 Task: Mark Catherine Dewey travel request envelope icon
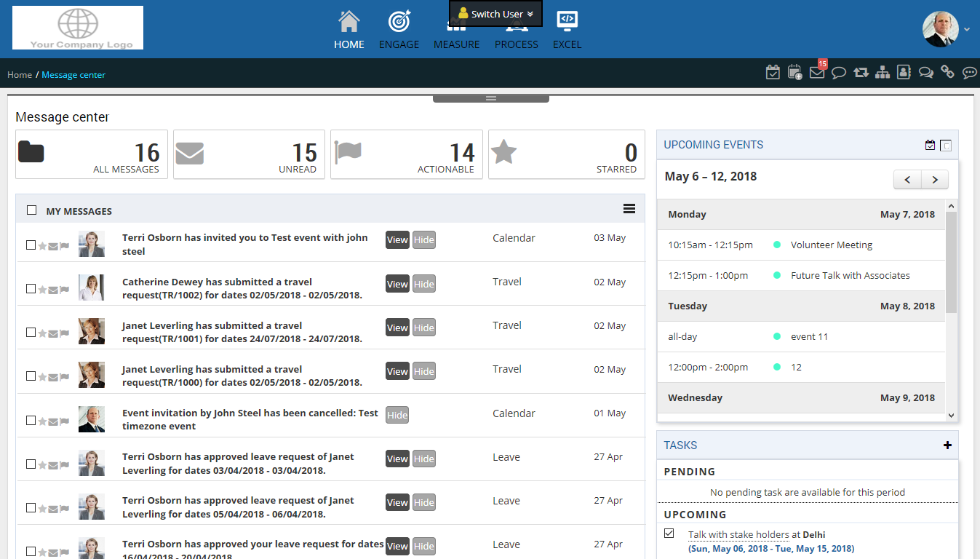53,290
